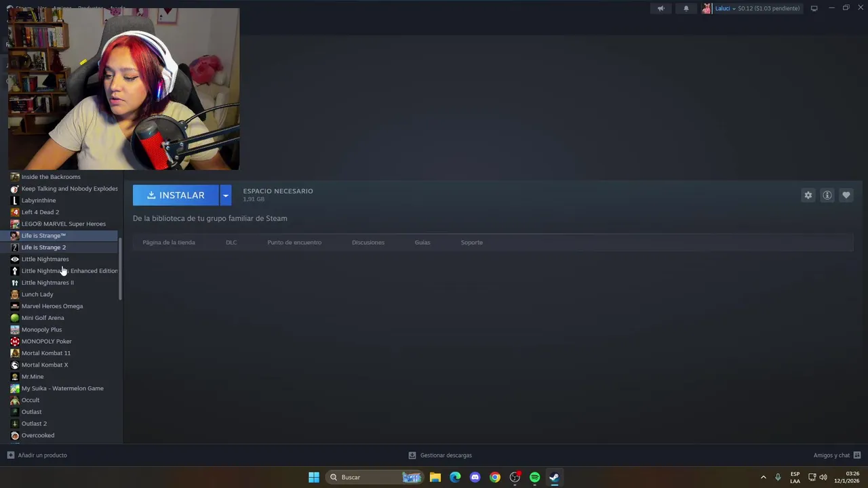
Task: Select Marvel Heroes Omega
Action: click(52, 306)
